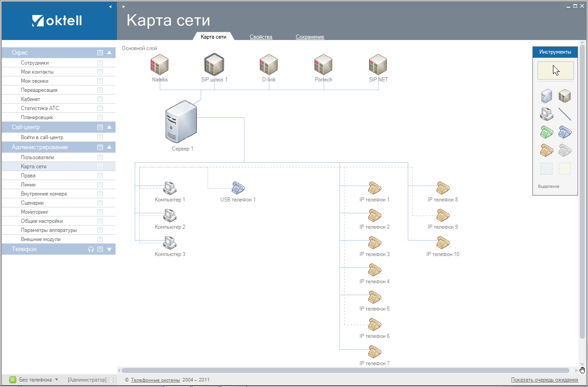588x387 pixels.
Task: Select the server tool in Инструменты panel
Action: pyautogui.click(x=546, y=96)
